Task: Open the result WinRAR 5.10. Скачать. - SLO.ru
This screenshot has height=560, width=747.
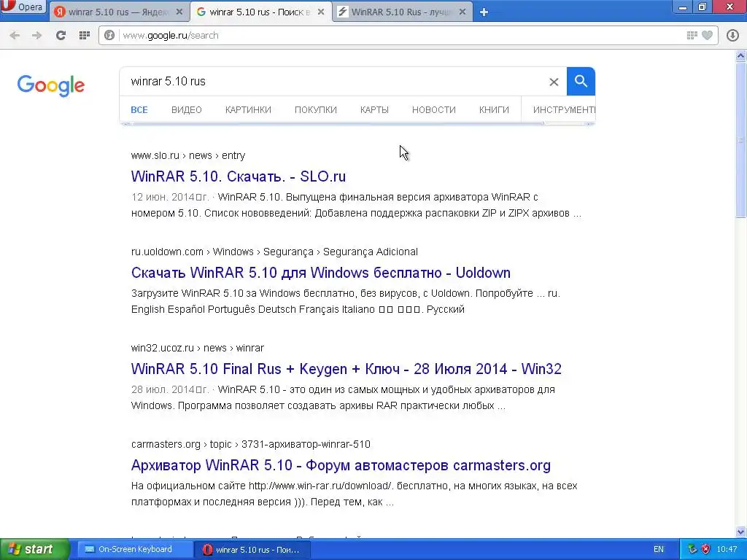Action: coord(239,176)
